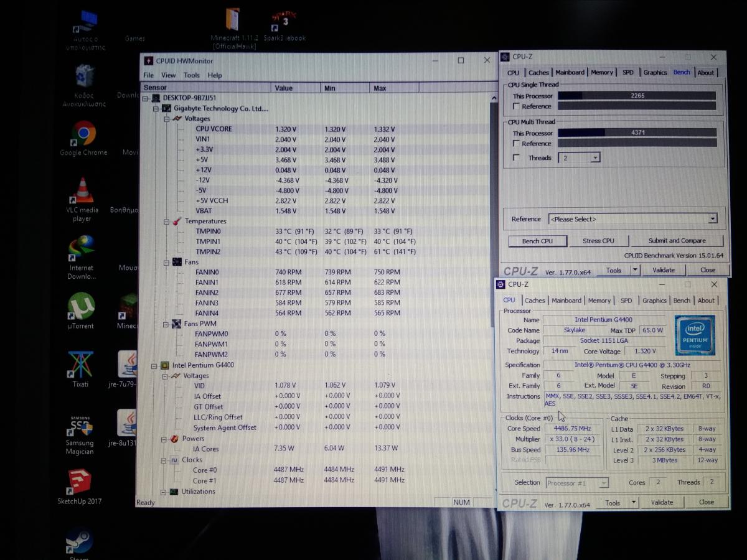The height and width of the screenshot is (560, 747).
Task: Click the Fans category icon in HWMonitor
Action: click(x=177, y=262)
